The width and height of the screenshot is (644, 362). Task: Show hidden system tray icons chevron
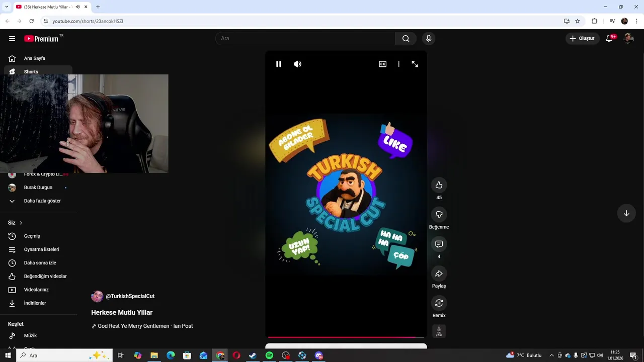[551, 355]
